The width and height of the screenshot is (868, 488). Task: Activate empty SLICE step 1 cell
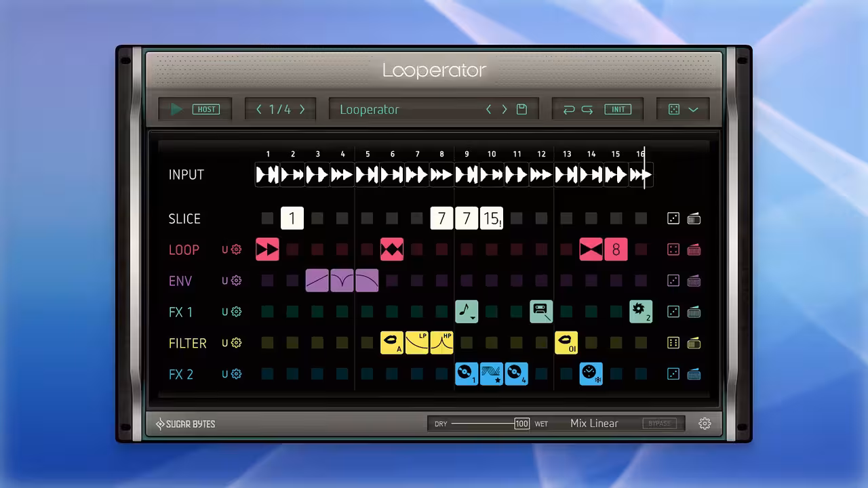click(267, 218)
